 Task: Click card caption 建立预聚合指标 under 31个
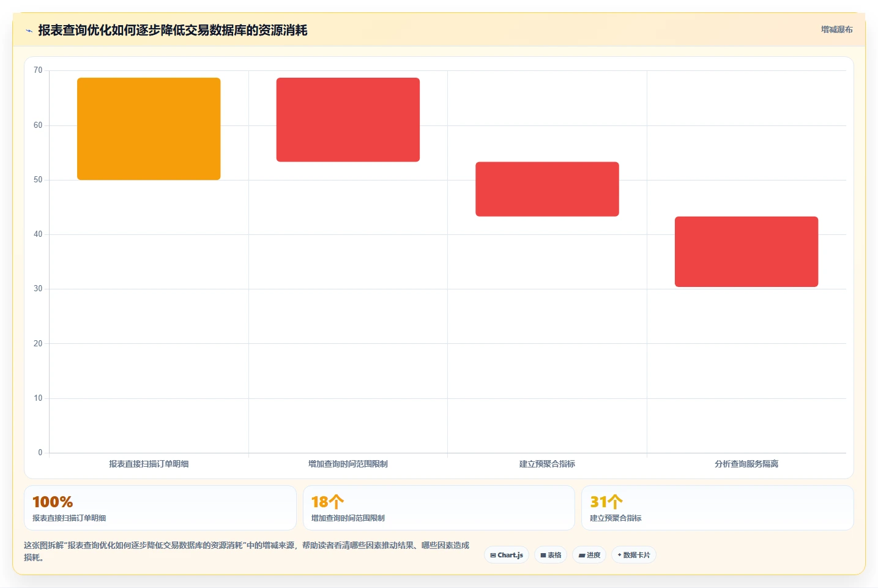(x=616, y=518)
